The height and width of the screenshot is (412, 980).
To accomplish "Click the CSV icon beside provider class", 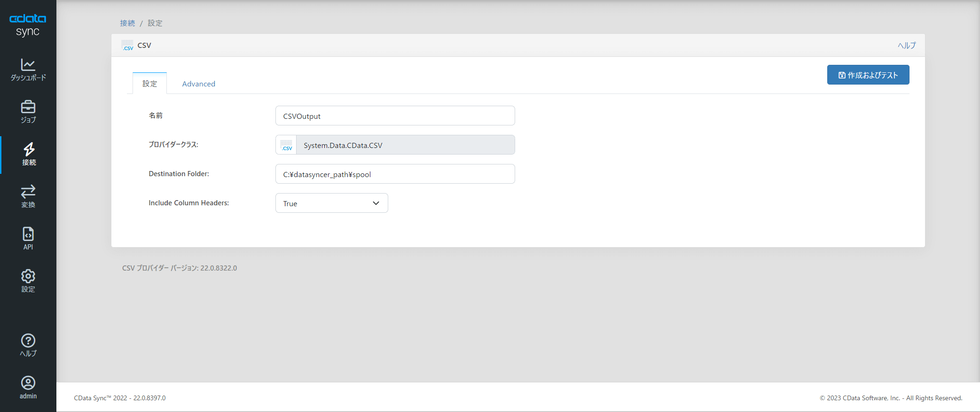I will tap(286, 145).
